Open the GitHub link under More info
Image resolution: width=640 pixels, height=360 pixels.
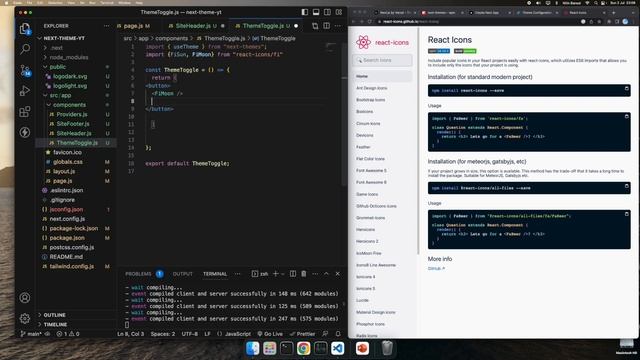tap(436, 269)
